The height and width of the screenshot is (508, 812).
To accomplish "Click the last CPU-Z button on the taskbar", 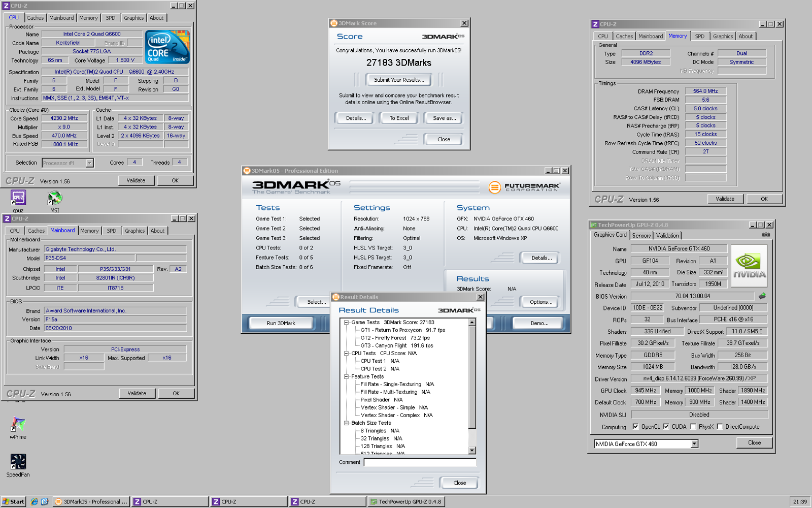I will coord(327,501).
